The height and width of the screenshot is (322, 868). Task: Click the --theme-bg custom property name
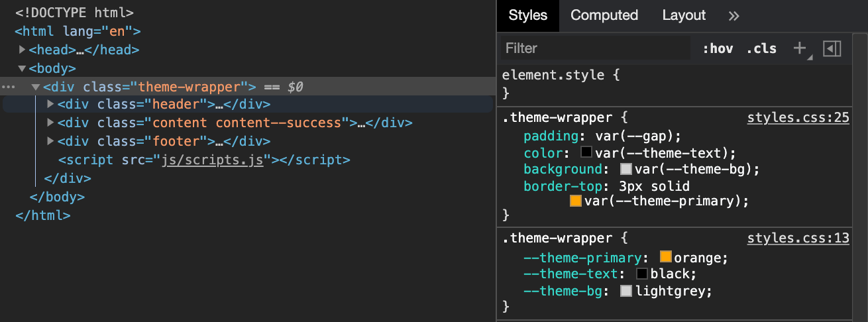[564, 292]
